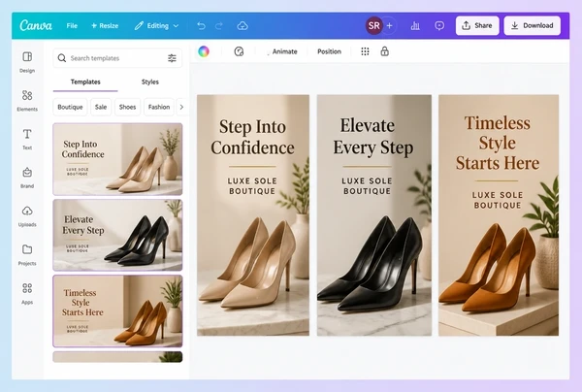The height and width of the screenshot is (392, 582).
Task: Click the undo arrow
Action: click(x=201, y=25)
